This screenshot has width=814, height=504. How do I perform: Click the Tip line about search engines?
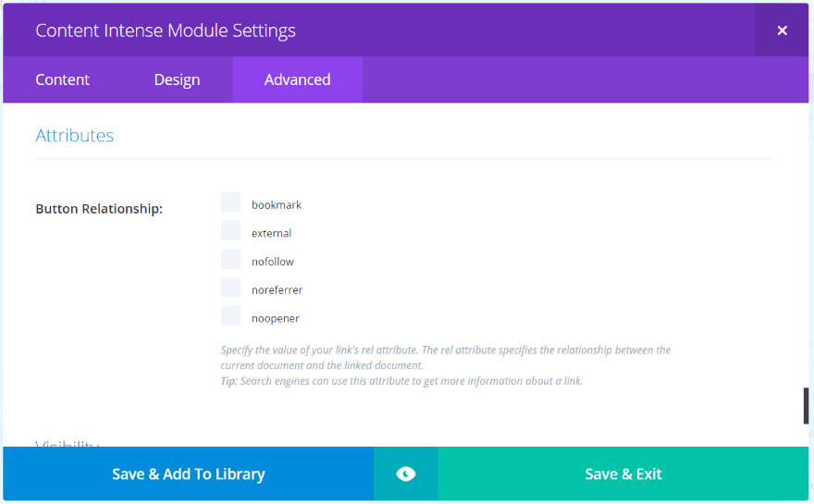(x=401, y=381)
